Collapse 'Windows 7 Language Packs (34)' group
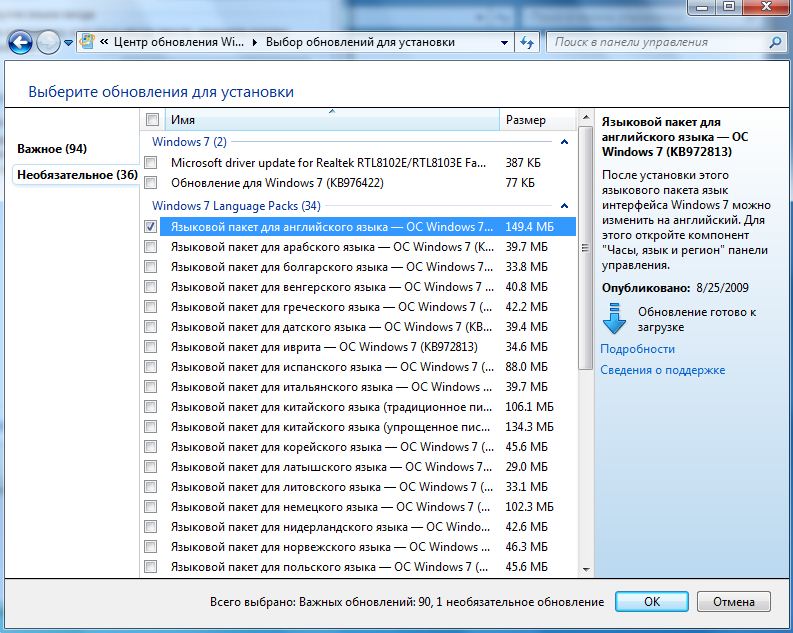Screen dimensions: 793x633 tap(564, 206)
